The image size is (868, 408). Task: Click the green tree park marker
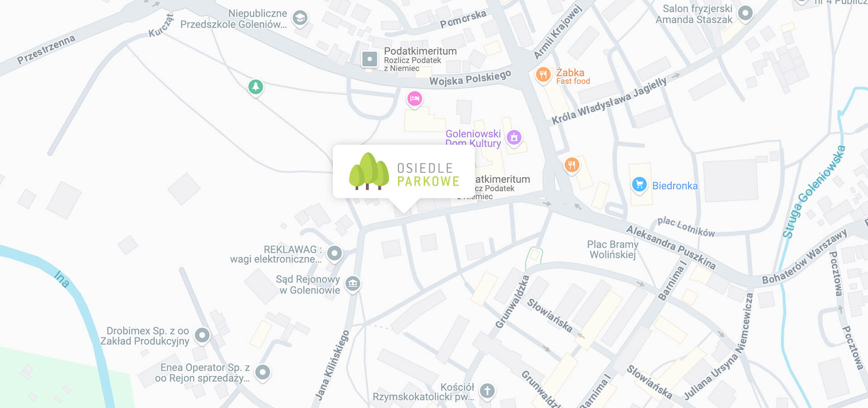click(256, 87)
